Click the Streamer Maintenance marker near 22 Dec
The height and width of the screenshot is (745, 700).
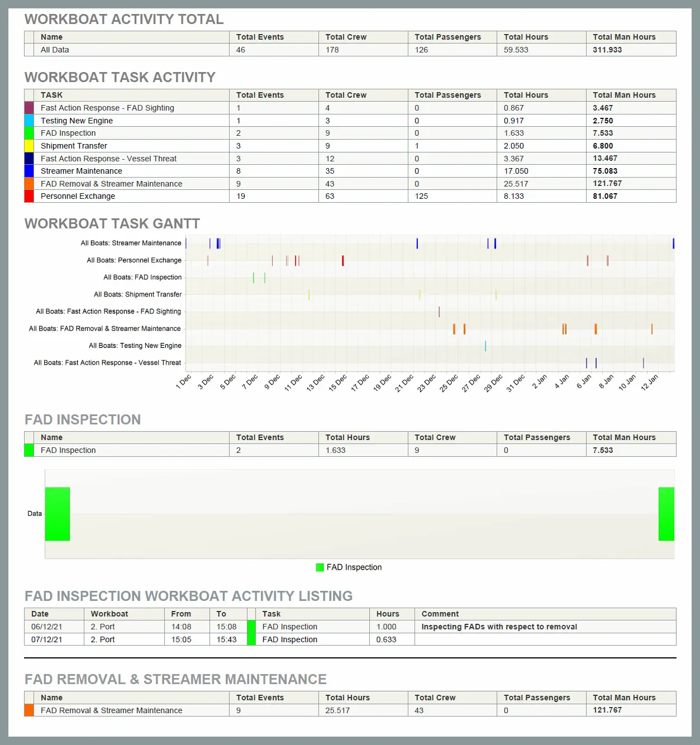(x=417, y=243)
